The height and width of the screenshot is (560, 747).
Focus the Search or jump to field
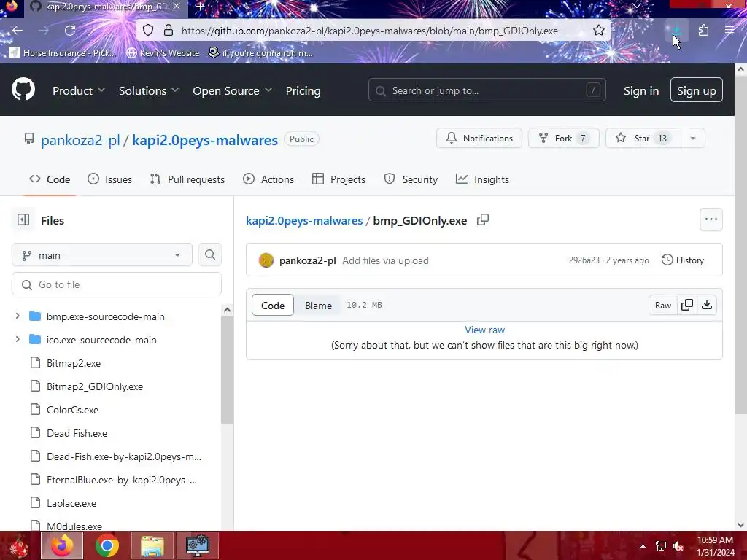click(x=487, y=90)
